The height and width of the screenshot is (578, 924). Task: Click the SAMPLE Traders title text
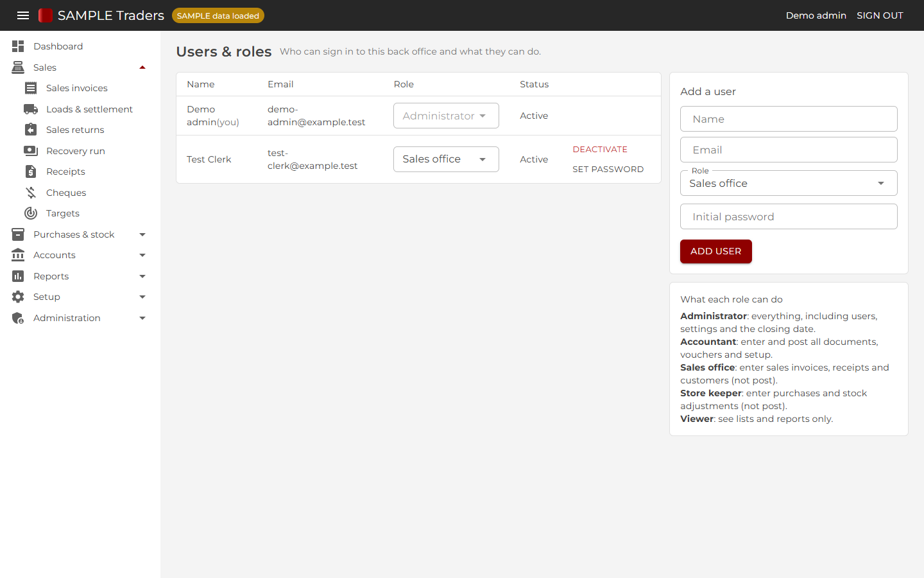coord(111,15)
